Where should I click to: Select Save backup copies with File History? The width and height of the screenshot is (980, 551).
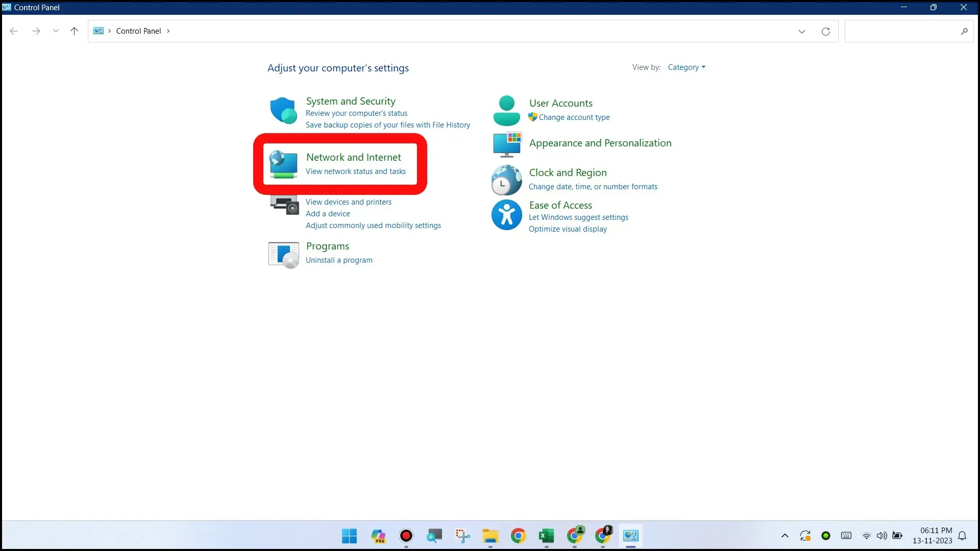pos(388,124)
